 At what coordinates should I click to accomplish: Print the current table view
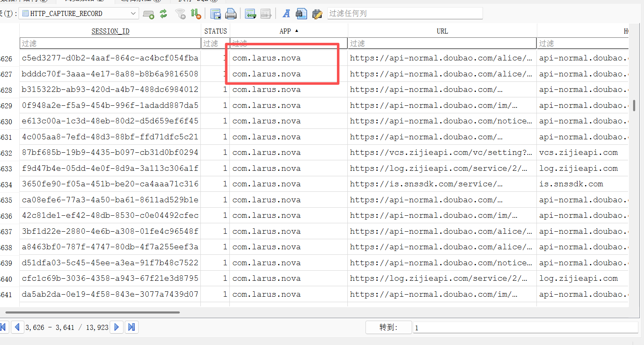(x=231, y=14)
